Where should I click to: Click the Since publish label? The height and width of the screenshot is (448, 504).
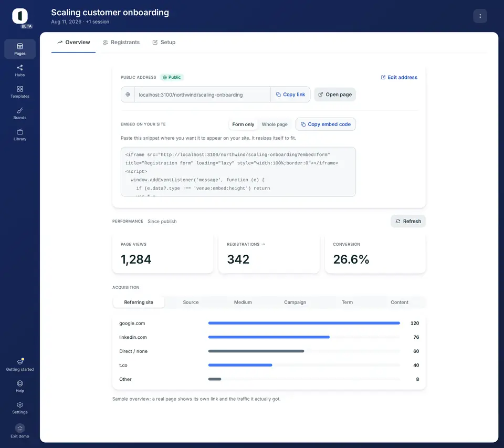point(162,221)
